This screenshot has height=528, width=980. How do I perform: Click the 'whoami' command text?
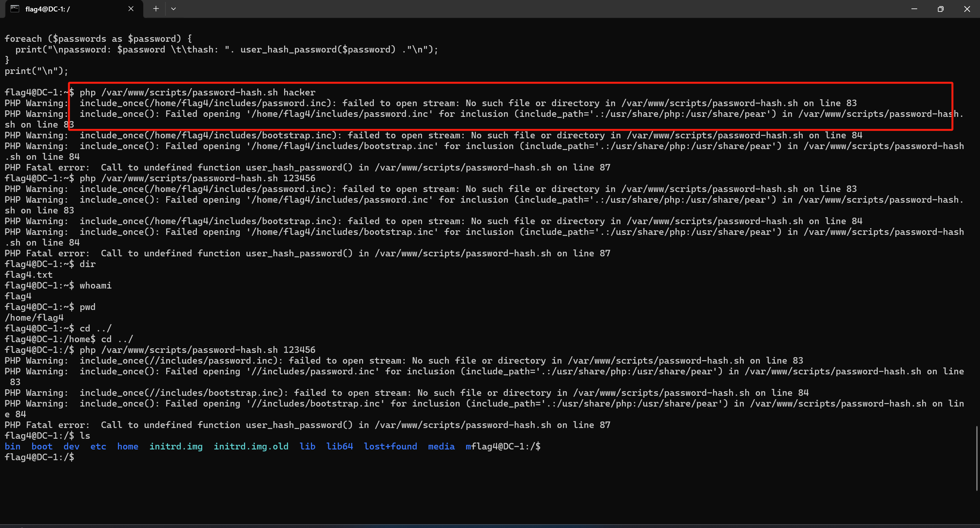tap(95, 285)
